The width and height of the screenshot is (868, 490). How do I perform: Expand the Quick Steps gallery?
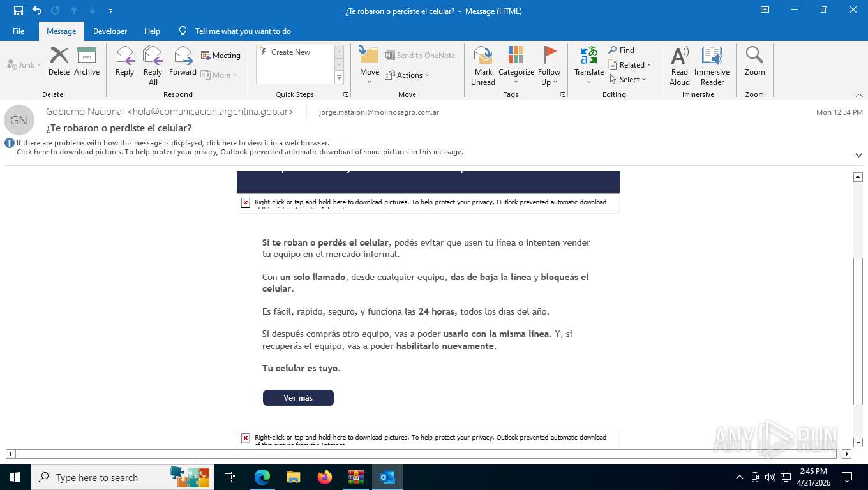coord(339,78)
